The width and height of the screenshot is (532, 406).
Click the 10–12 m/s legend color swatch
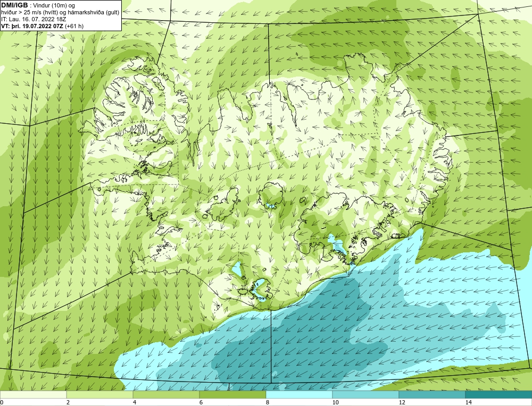[x=366, y=394]
